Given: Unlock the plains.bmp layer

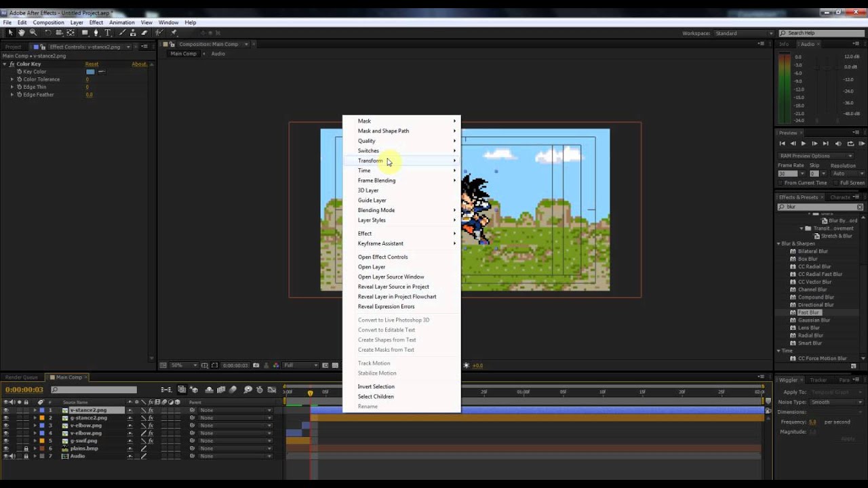Looking at the screenshot, I should coord(26,448).
